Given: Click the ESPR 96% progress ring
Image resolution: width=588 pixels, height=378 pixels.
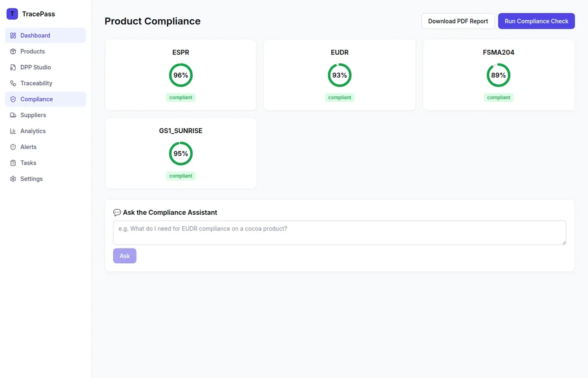Looking at the screenshot, I should tap(181, 75).
